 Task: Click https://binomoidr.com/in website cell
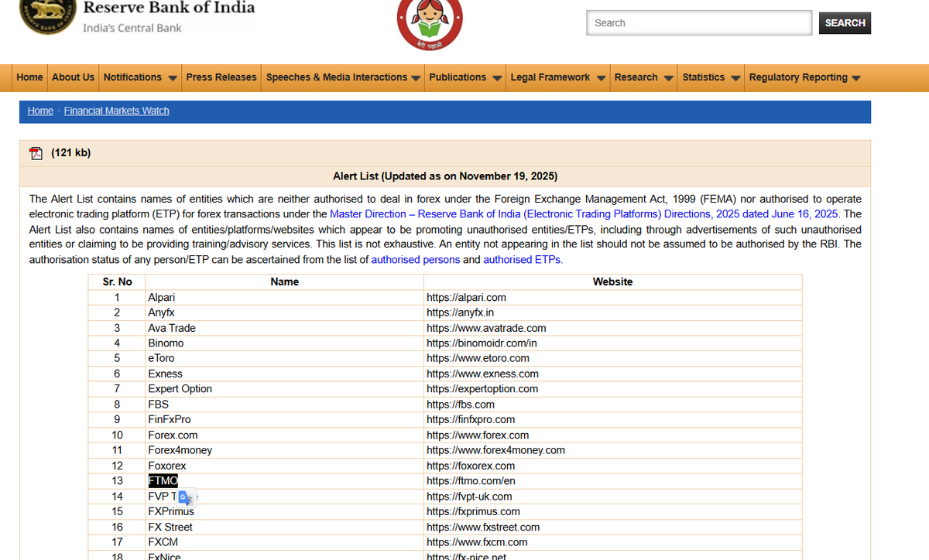tap(612, 343)
